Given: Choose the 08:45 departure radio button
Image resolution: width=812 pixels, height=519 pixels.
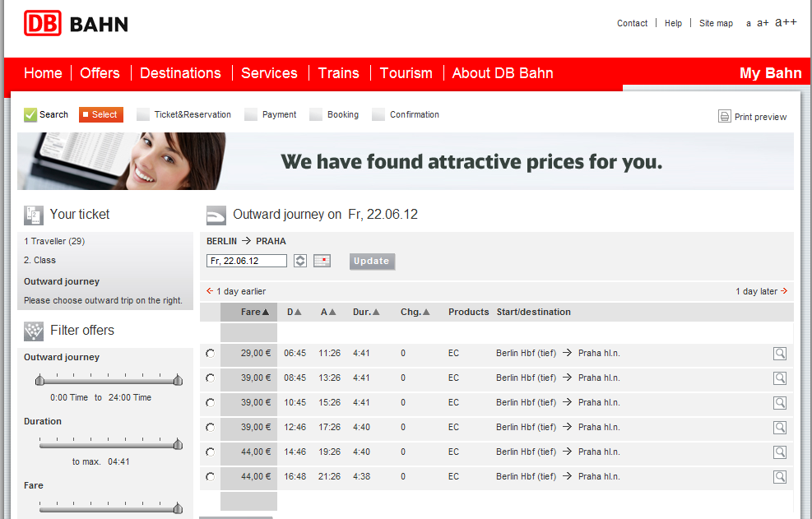Looking at the screenshot, I should click(211, 378).
